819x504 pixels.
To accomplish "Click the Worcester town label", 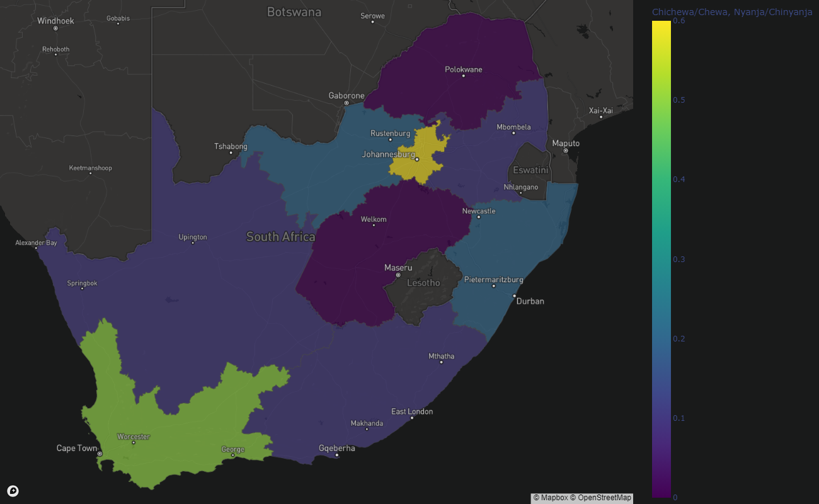I will pyautogui.click(x=134, y=437).
